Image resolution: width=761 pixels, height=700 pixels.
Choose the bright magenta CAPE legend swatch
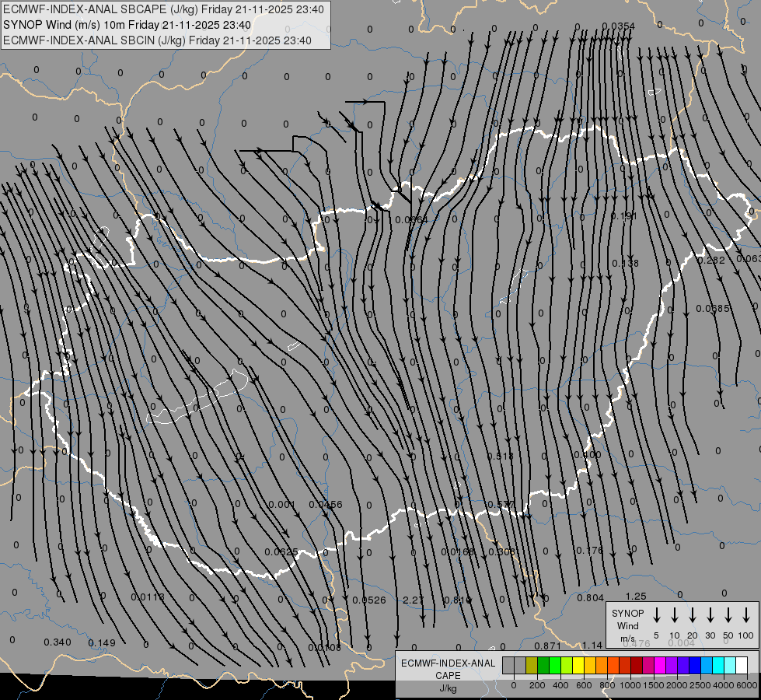(660, 665)
